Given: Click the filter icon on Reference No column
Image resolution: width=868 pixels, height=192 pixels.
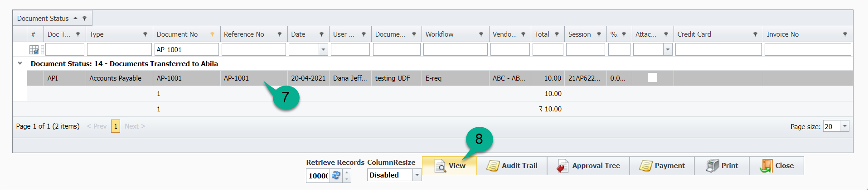Looking at the screenshot, I should tap(279, 34).
